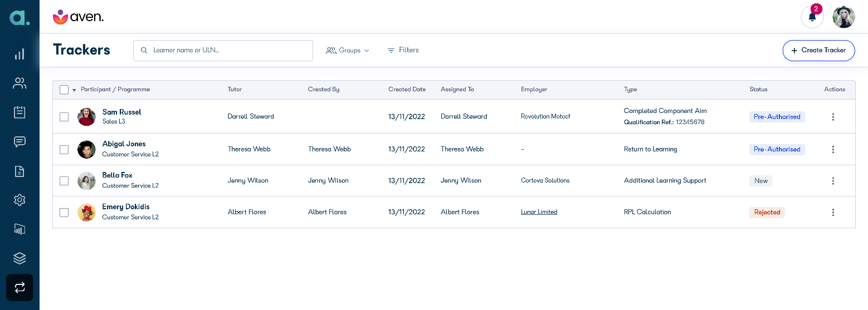Click the document file sidebar icon
This screenshot has width=868, height=310.
point(19,171)
